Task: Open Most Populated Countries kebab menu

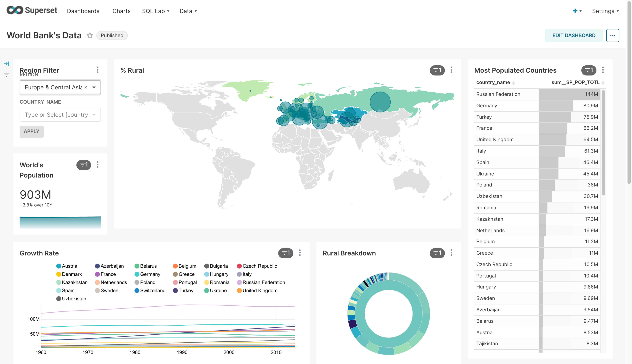Action: (603, 70)
